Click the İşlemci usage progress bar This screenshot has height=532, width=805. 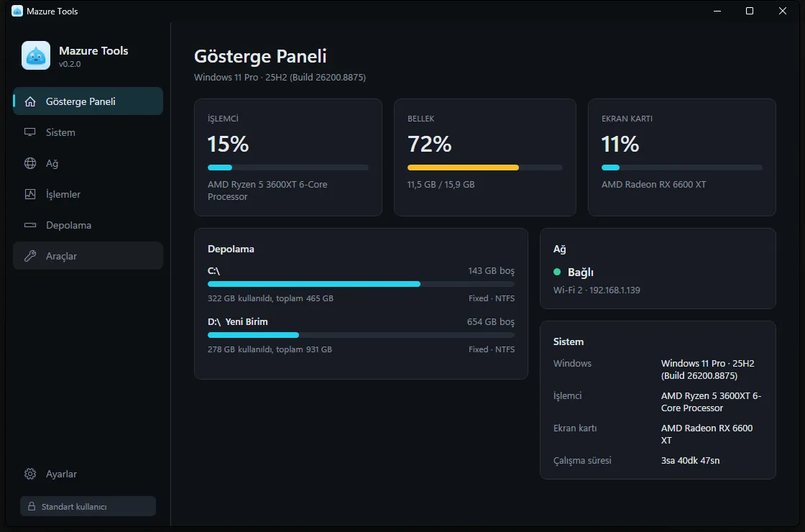point(288,168)
